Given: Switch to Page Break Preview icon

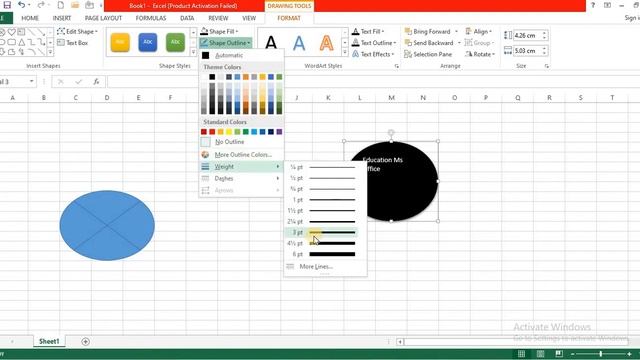Looking at the screenshot, I should (x=559, y=354).
